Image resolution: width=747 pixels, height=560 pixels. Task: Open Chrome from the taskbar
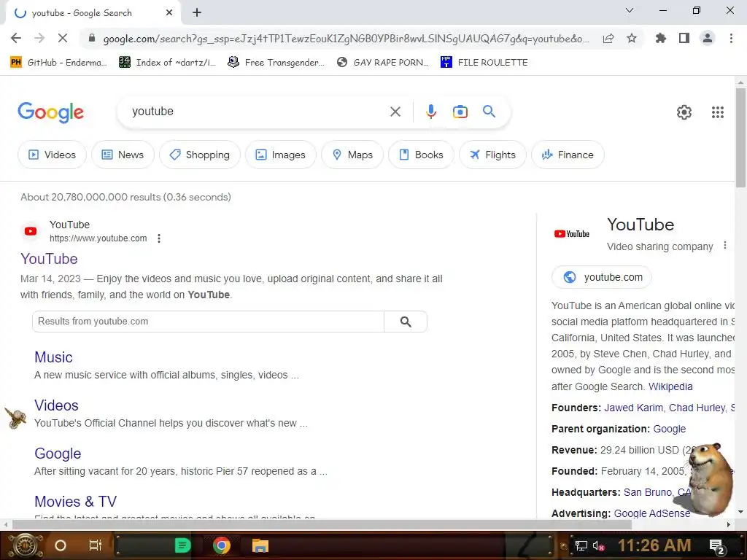coord(222,545)
